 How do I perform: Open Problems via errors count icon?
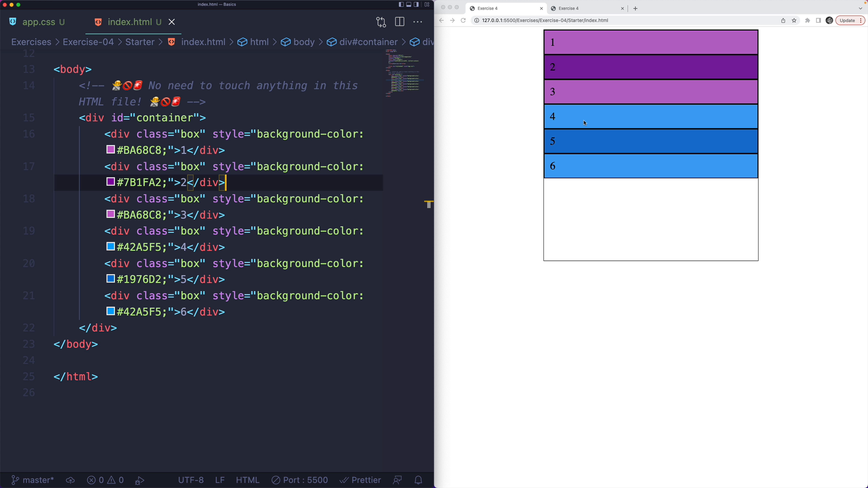coord(95,480)
